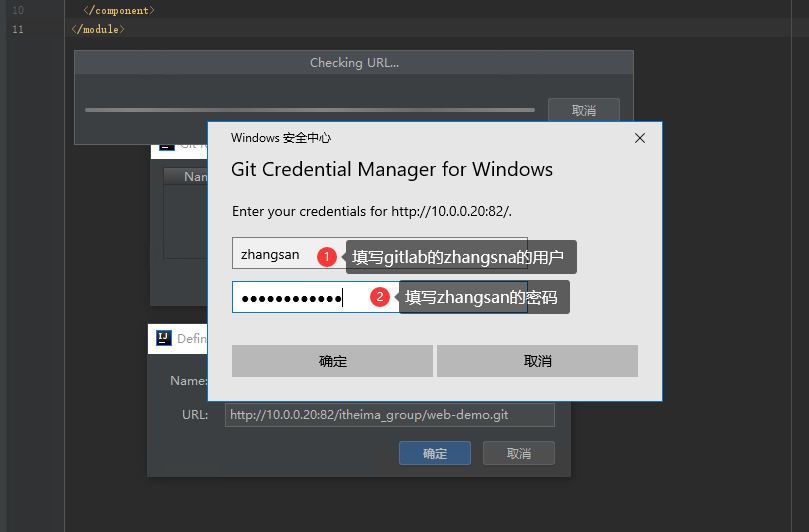
Task: Click the credentials prompt text for http://10.0.0.20:82/
Action: [371, 212]
